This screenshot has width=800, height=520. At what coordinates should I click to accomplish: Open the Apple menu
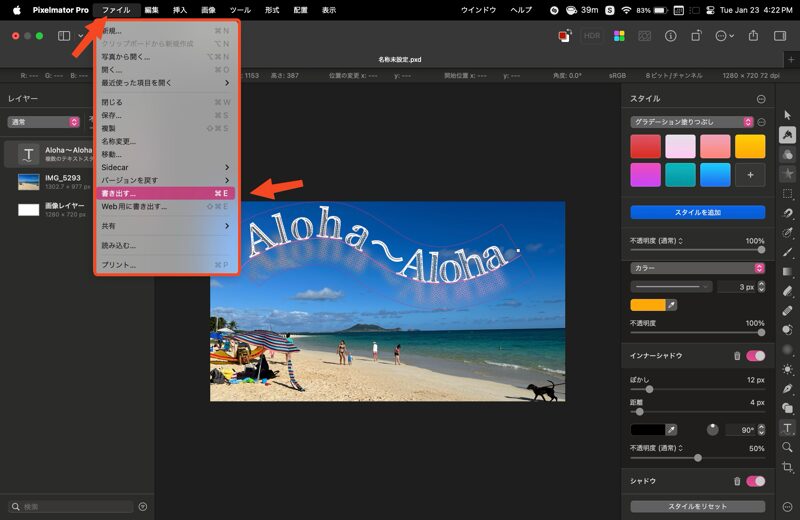pos(16,10)
